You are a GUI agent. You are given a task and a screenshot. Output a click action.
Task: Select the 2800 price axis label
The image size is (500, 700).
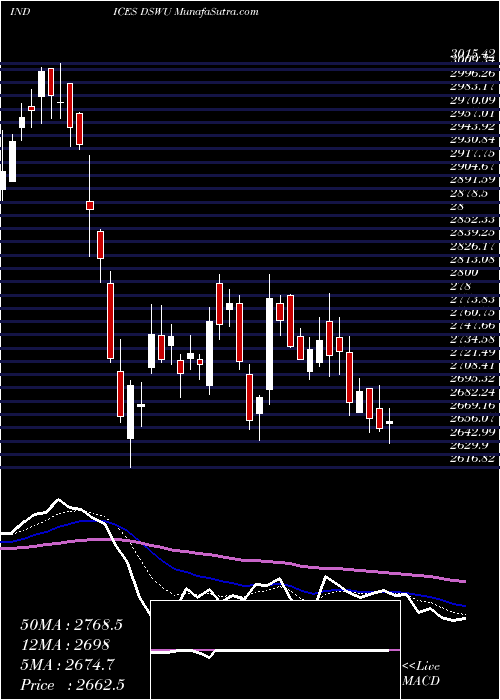coord(464,272)
